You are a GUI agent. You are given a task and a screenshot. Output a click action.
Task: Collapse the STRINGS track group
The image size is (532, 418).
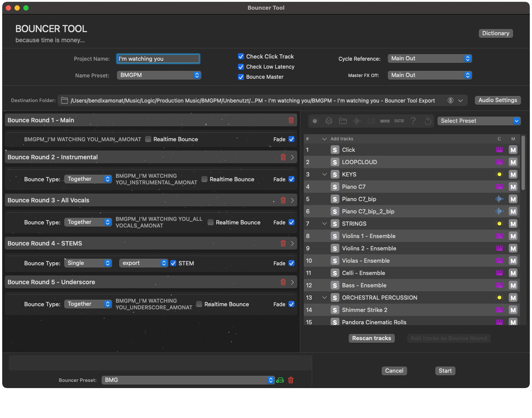[324, 224]
